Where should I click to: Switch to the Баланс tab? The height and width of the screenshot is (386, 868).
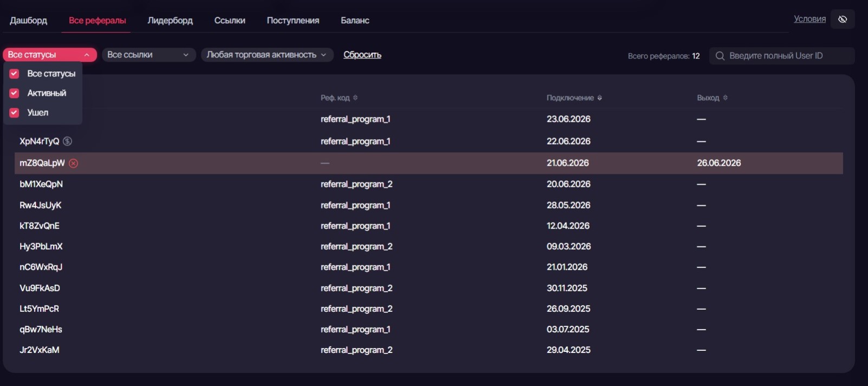coord(355,21)
